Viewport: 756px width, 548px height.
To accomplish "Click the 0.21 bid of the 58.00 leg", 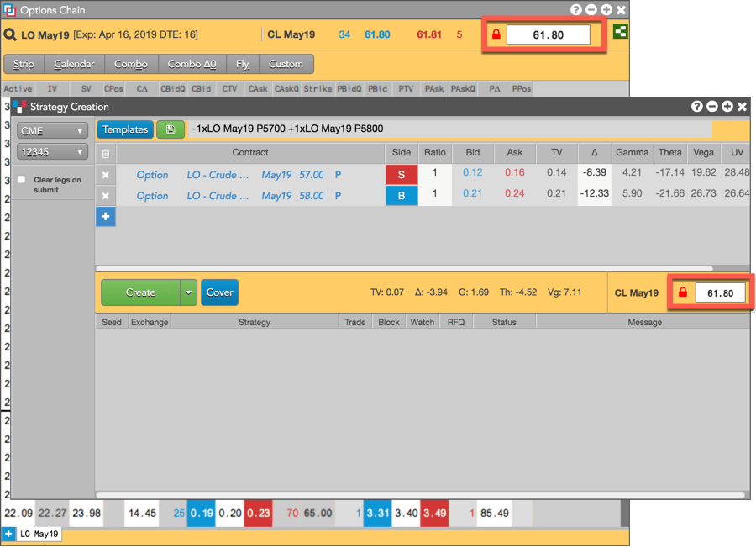I will point(472,193).
